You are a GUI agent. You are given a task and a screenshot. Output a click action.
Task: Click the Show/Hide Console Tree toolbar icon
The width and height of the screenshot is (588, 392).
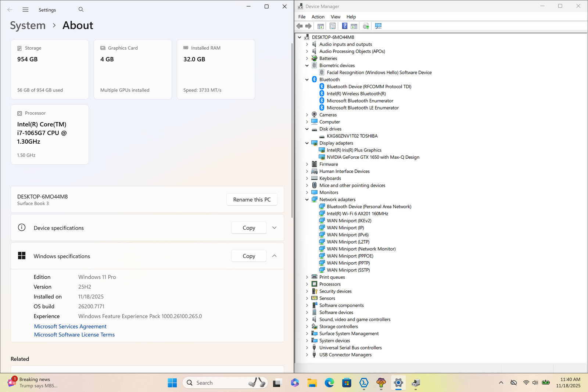pyautogui.click(x=320, y=26)
